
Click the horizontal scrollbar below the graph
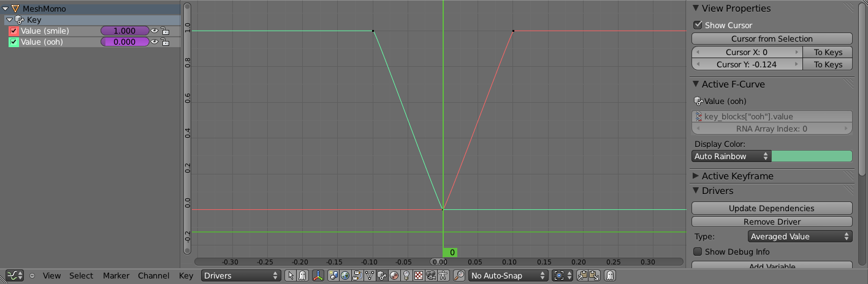pyautogui.click(x=439, y=261)
